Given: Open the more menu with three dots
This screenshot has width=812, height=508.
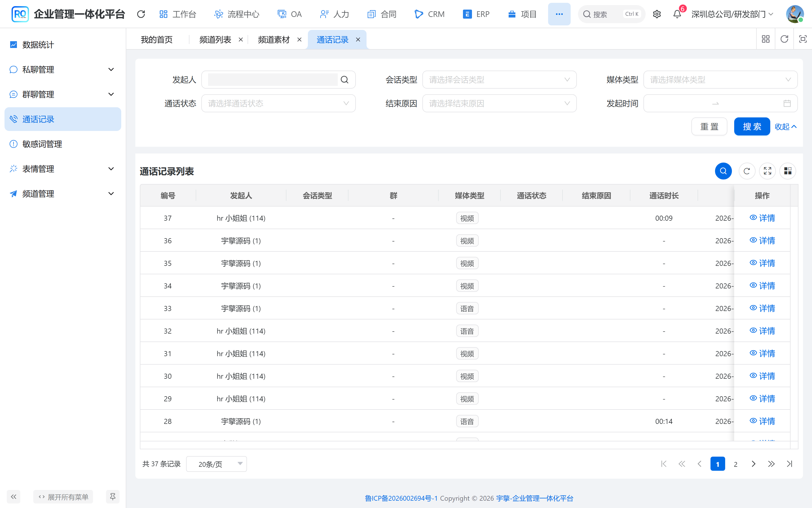Looking at the screenshot, I should (559, 14).
